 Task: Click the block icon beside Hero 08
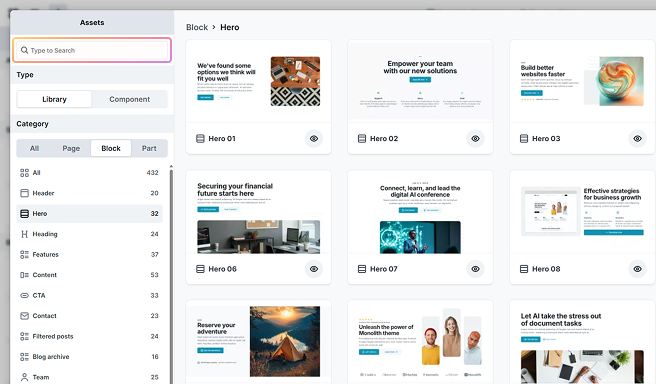click(524, 269)
